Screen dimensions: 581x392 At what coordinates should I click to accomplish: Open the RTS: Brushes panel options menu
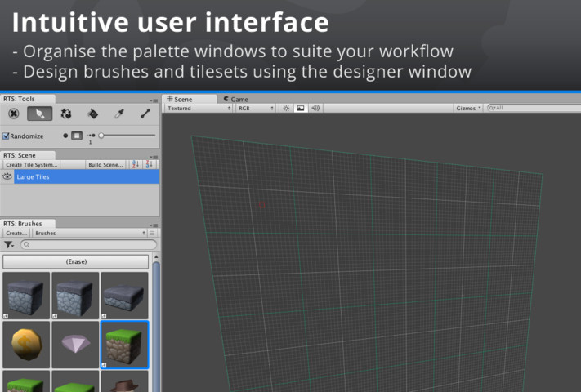pos(154,225)
